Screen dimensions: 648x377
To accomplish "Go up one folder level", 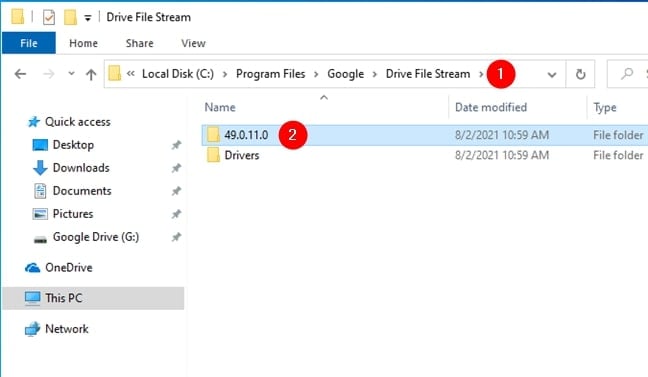I will pyautogui.click(x=91, y=74).
